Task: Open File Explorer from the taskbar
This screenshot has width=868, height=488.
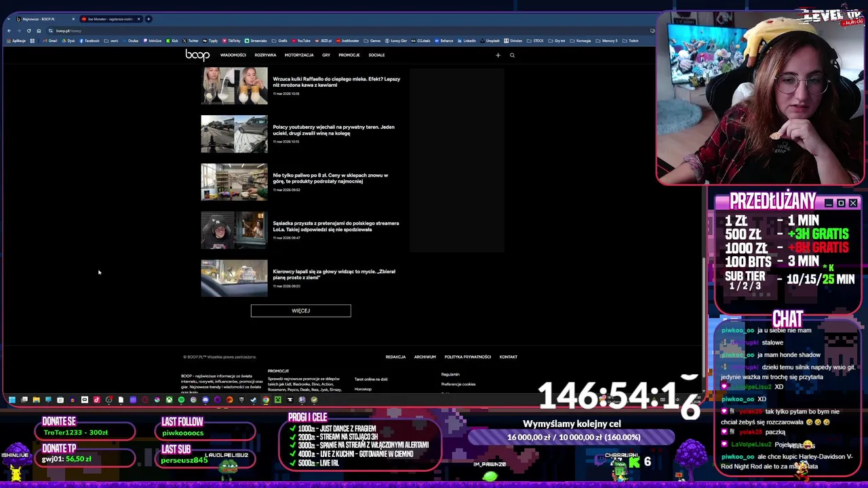Action: click(36, 400)
